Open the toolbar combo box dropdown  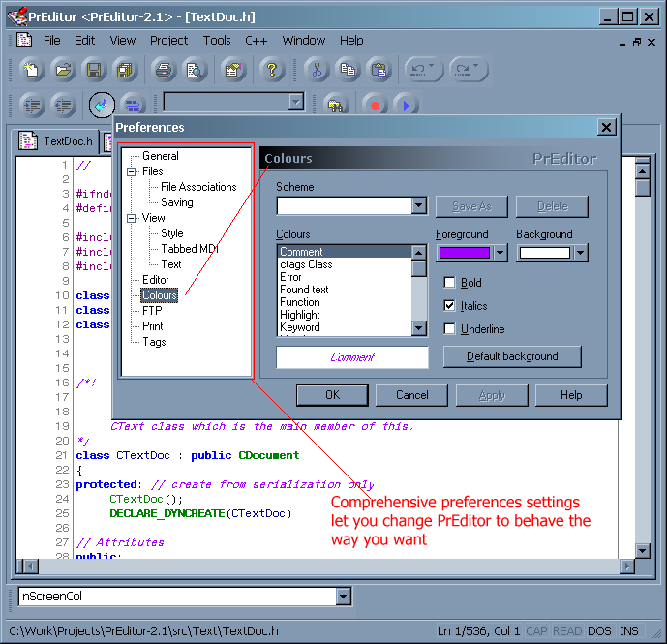tap(295, 102)
